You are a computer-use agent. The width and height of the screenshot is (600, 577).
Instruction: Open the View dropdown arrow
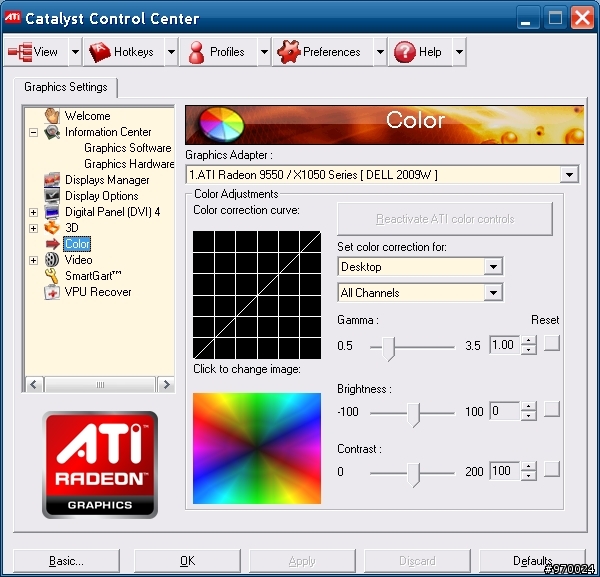[75, 52]
